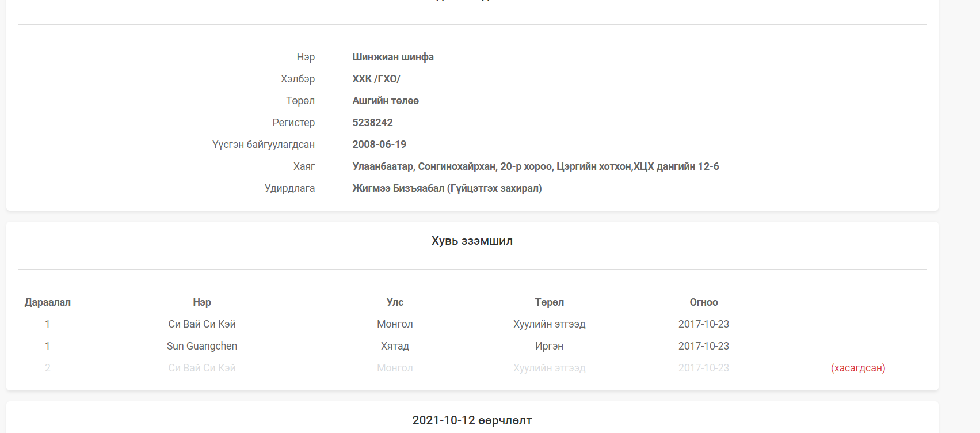Image resolution: width=980 pixels, height=433 pixels.
Task: Click the red (хасагдсан) status label
Action: [857, 368]
